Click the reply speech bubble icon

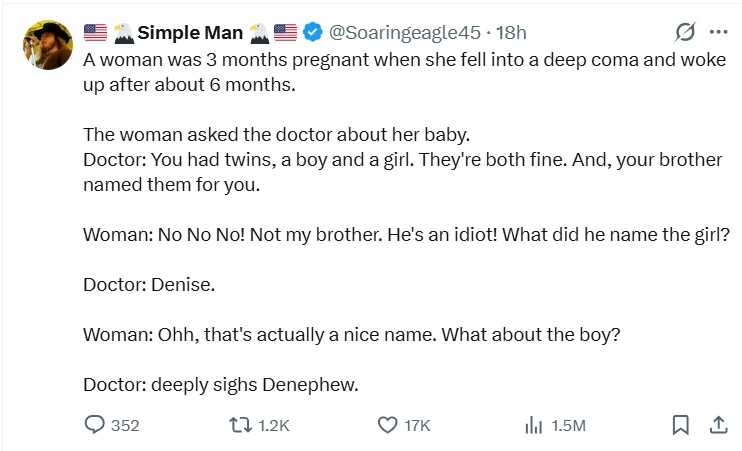coord(95,425)
